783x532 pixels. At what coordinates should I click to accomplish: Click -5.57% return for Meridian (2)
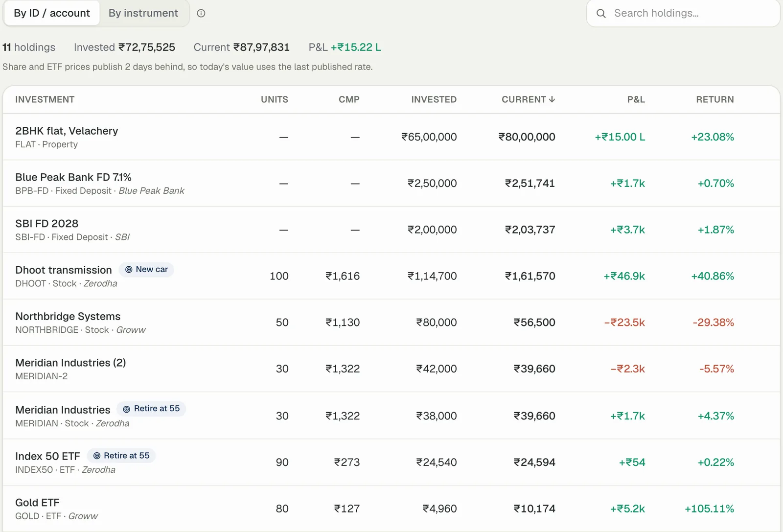(x=716, y=369)
